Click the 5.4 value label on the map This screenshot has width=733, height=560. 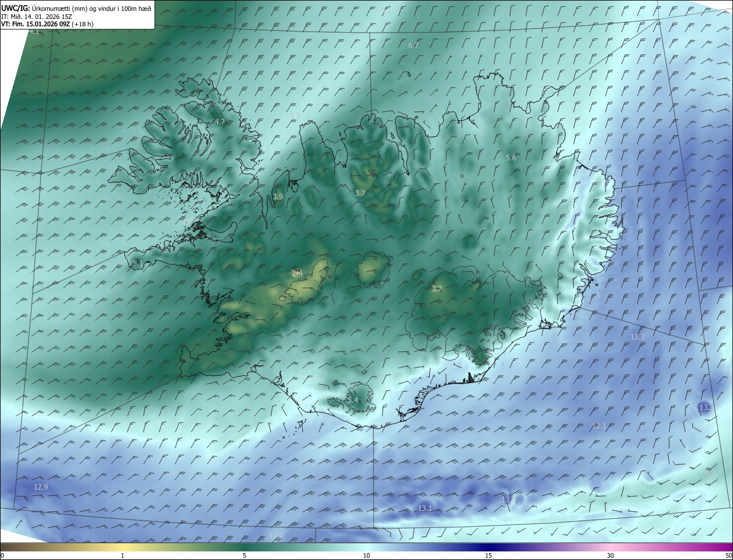[352, 400]
